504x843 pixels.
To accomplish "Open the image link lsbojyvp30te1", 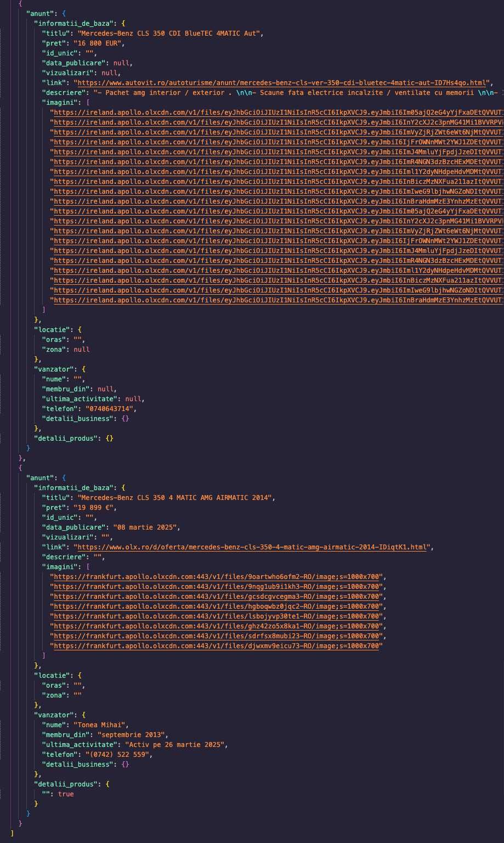I will [217, 616].
